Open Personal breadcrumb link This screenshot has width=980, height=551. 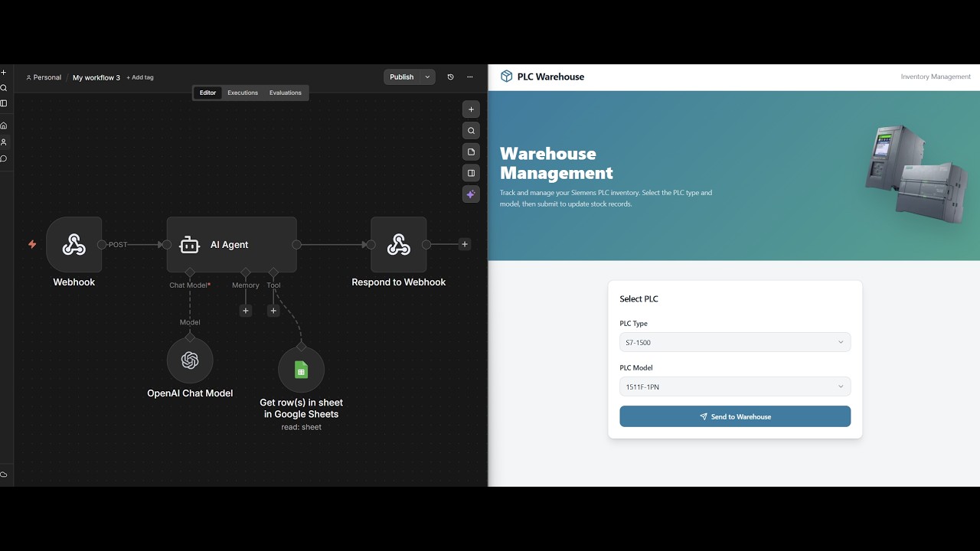(44, 77)
